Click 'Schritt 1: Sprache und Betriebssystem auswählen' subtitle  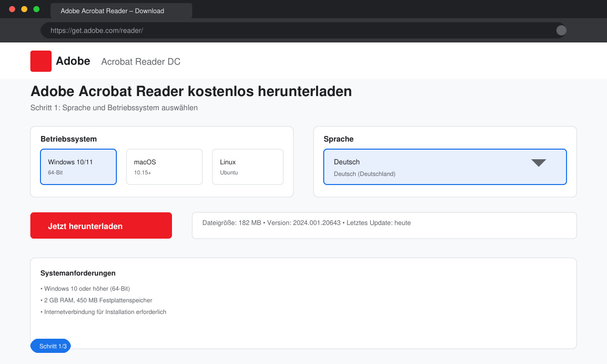click(x=114, y=108)
